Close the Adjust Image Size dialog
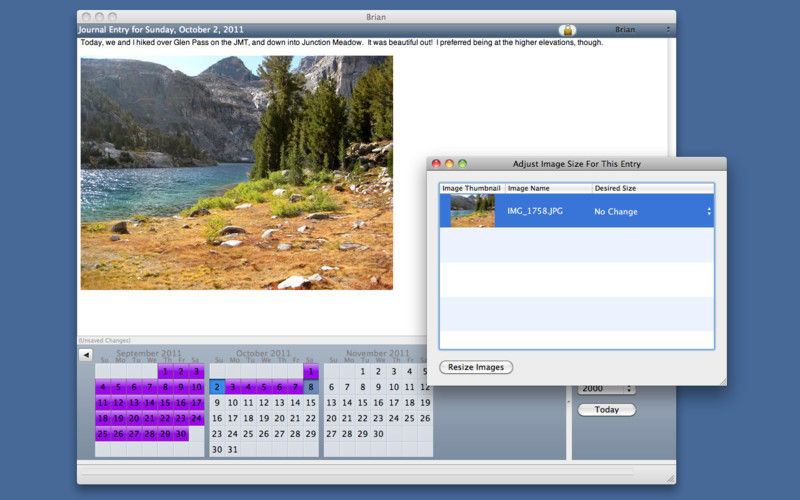Image resolution: width=800 pixels, height=500 pixels. click(436, 164)
